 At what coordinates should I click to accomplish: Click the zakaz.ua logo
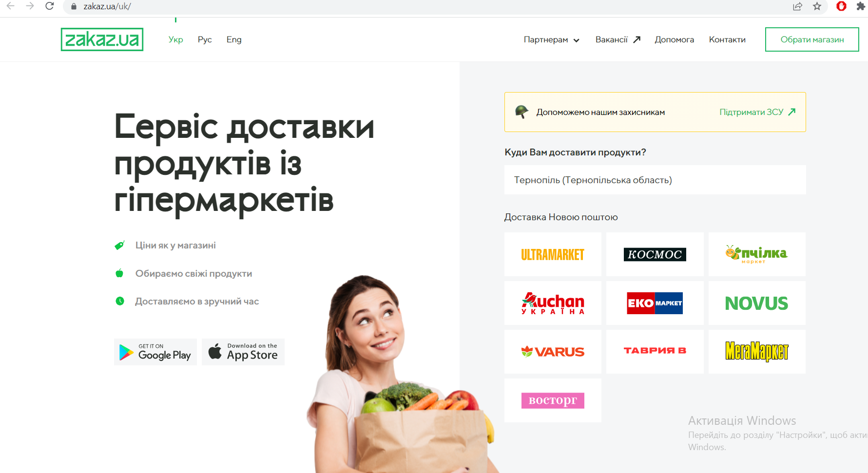102,39
